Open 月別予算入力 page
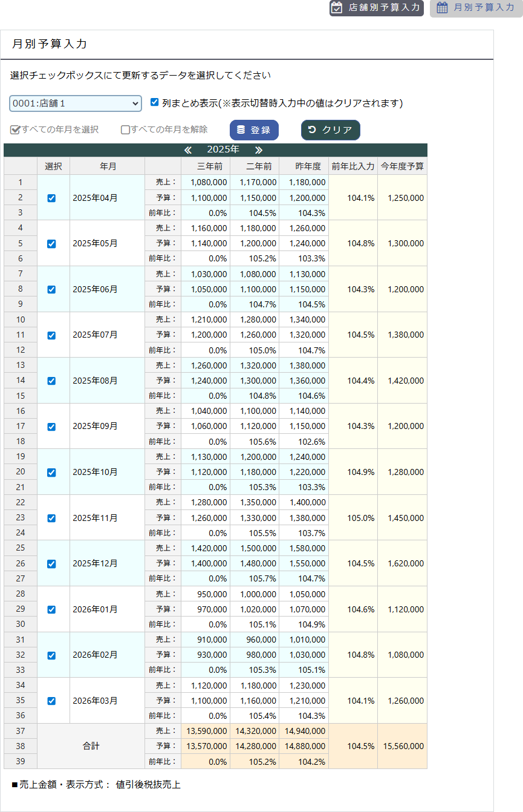The height and width of the screenshot is (812, 523). point(476,8)
